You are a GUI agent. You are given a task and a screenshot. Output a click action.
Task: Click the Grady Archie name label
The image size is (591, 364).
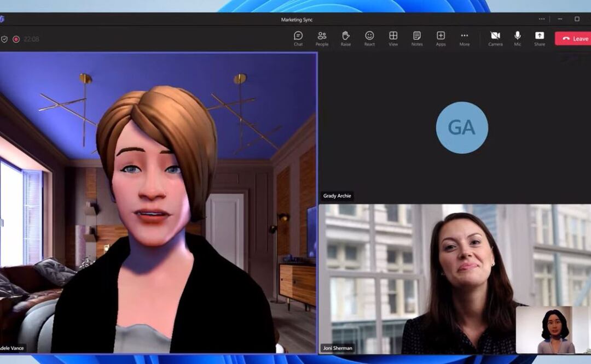337,196
